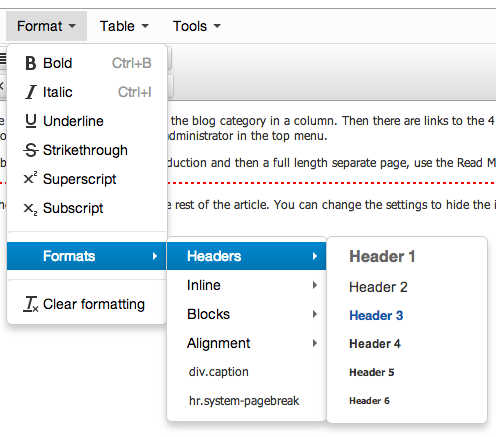Open the Tools menu dropdown
496x437 pixels.
(x=197, y=26)
